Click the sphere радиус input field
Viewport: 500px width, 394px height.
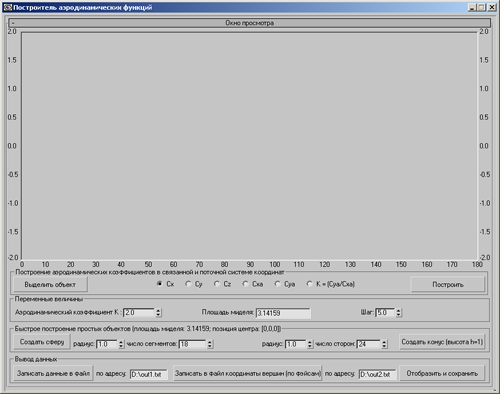coord(107,344)
